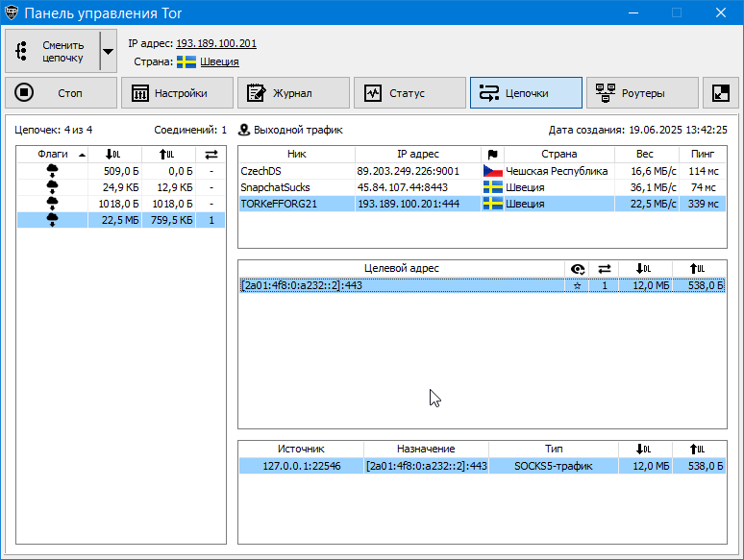Stop Tor with the Стоп button
The image size is (744, 560).
click(x=61, y=93)
